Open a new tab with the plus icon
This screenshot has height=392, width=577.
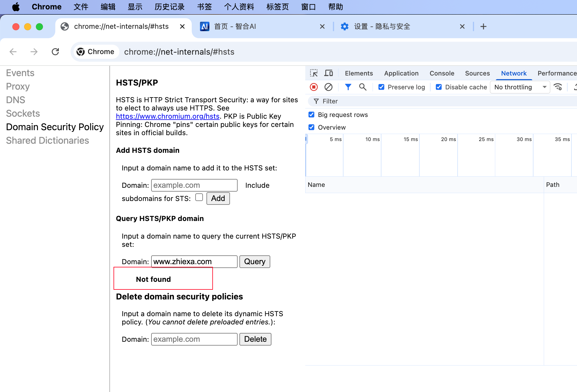pos(483,26)
